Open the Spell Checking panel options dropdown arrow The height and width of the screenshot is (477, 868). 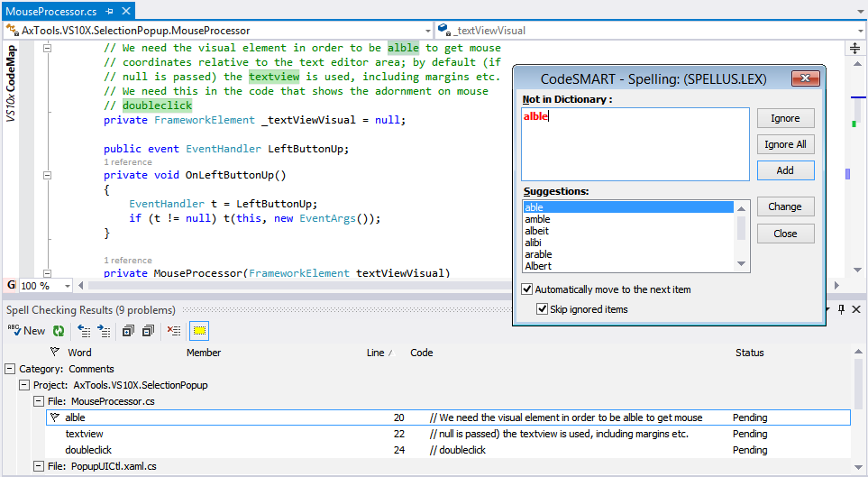(x=828, y=309)
